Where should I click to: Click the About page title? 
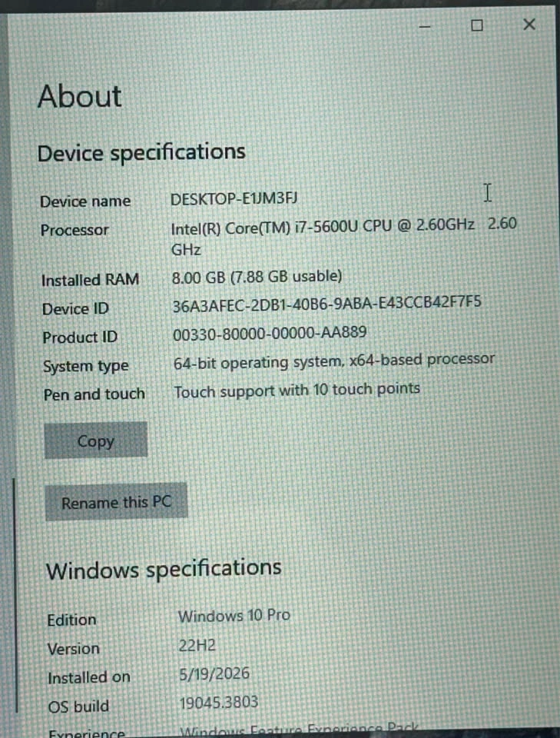click(x=79, y=97)
